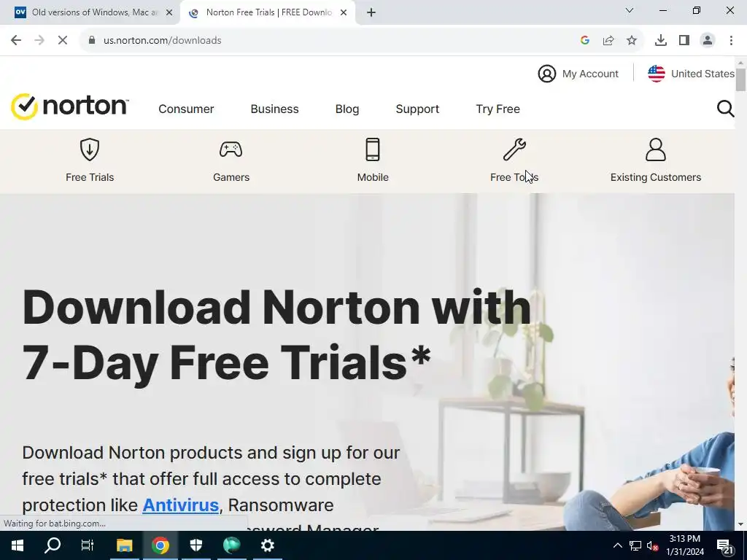Click the Norton search magnifier icon
747x560 pixels.
[x=726, y=109]
